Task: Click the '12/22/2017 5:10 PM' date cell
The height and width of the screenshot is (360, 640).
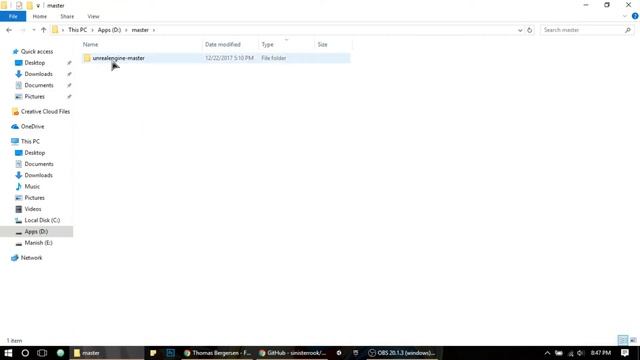Action: [x=229, y=58]
